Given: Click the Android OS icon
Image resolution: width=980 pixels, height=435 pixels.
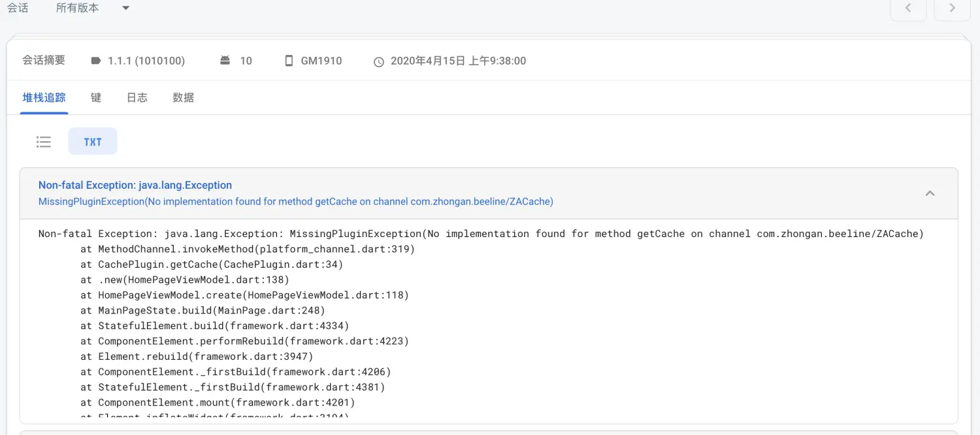Looking at the screenshot, I should pyautogui.click(x=225, y=61).
